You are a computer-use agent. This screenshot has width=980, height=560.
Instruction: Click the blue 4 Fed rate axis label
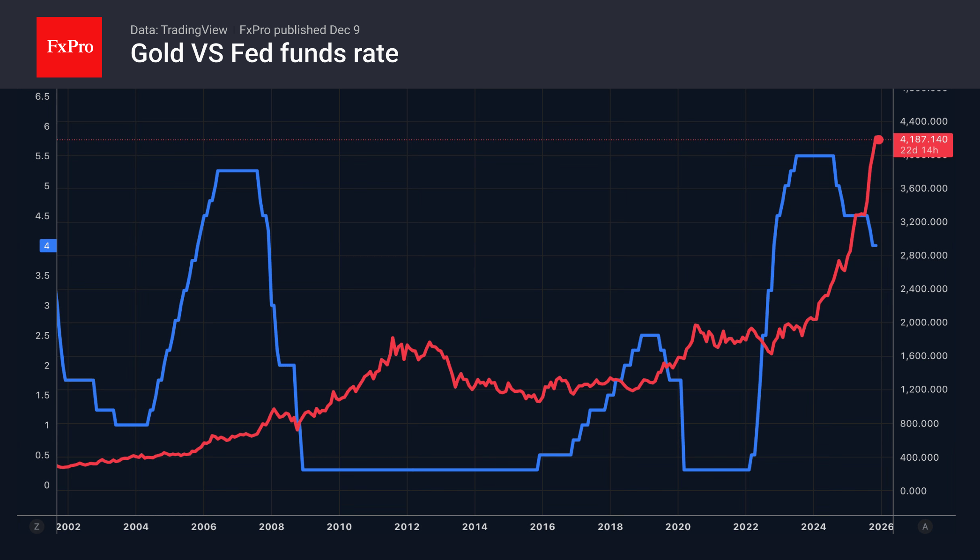coord(47,246)
